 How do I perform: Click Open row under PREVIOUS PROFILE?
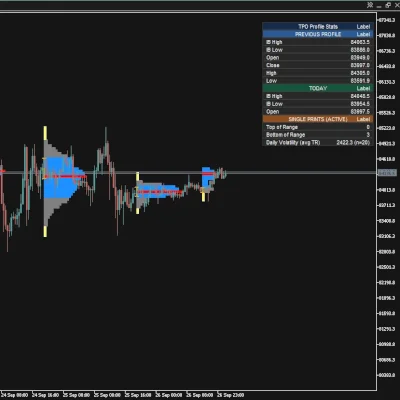(x=318, y=57)
